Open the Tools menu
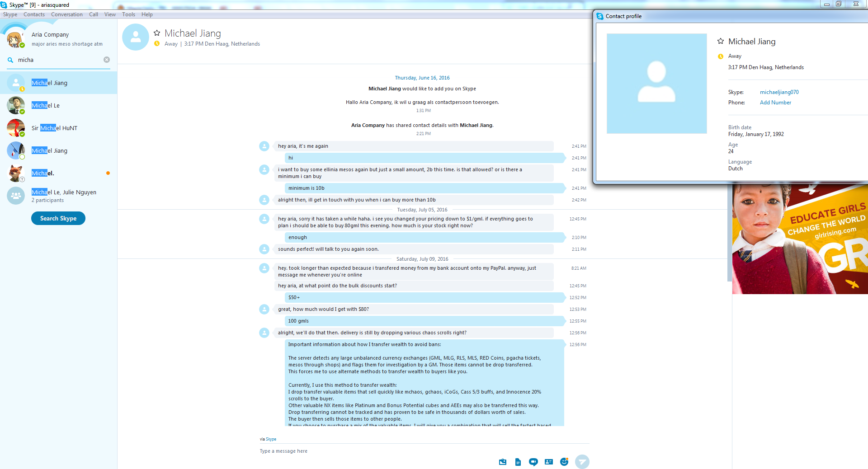This screenshot has height=469, width=868. pos(129,14)
